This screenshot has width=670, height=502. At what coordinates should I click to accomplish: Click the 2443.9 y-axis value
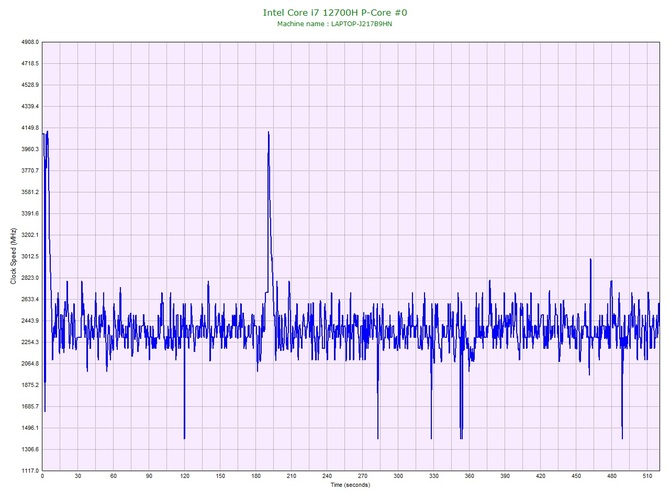tap(30, 321)
